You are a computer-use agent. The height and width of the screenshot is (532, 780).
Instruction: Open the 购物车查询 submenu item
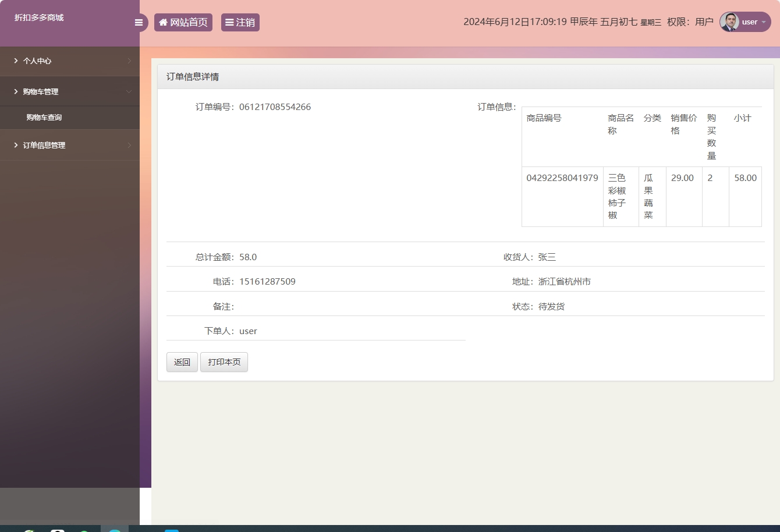point(44,118)
